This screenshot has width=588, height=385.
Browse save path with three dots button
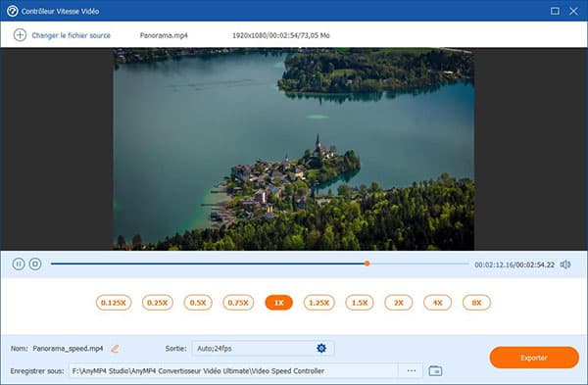tap(412, 370)
